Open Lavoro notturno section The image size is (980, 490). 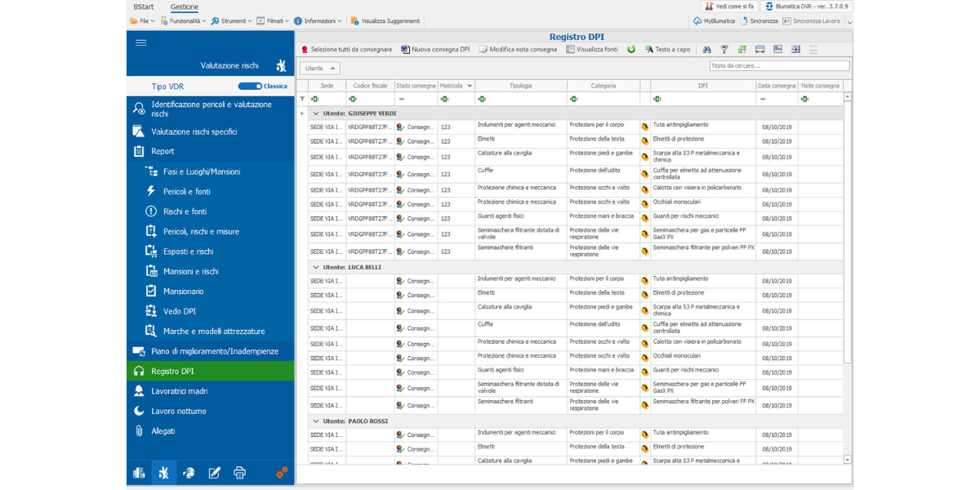[x=211, y=411]
